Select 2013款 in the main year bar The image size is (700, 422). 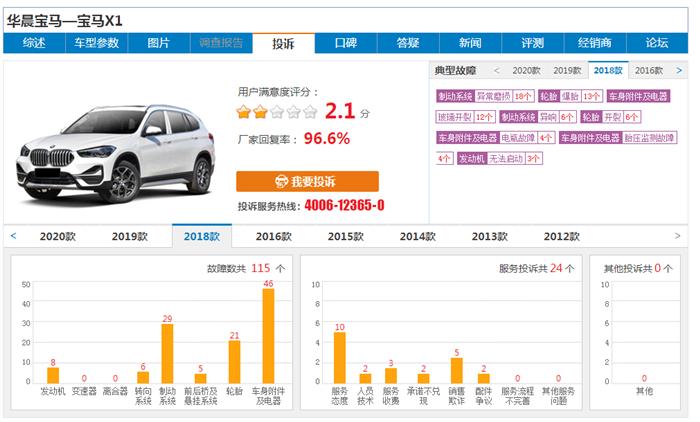coord(490,237)
